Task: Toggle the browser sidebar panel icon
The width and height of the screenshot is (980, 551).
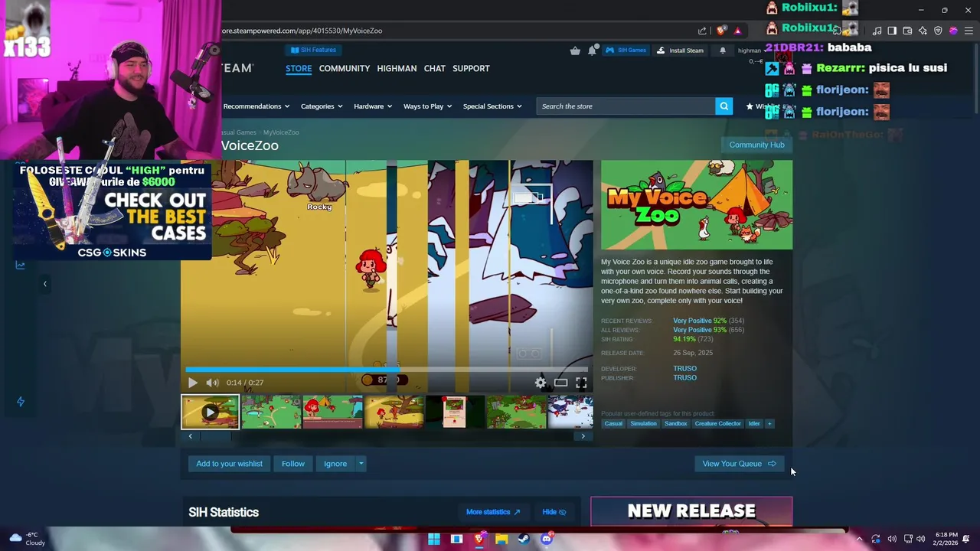Action: point(892,31)
